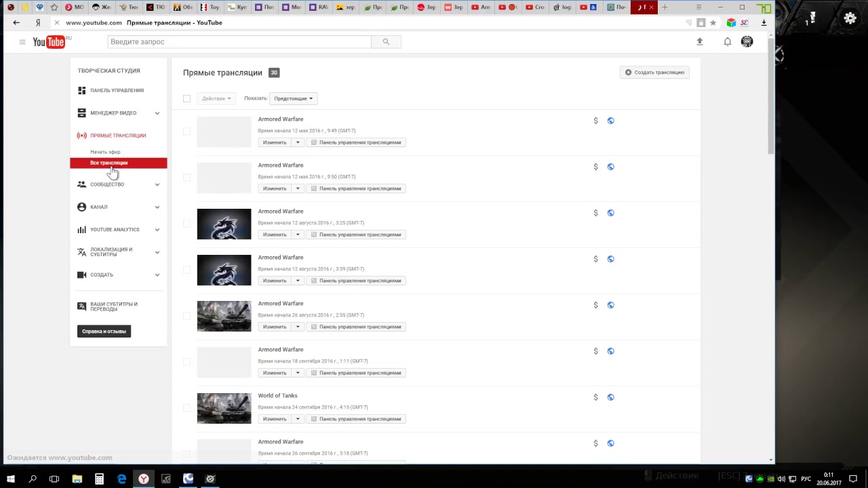
Task: Tick checkbox for the 26 августа stream
Action: pyautogui.click(x=186, y=316)
